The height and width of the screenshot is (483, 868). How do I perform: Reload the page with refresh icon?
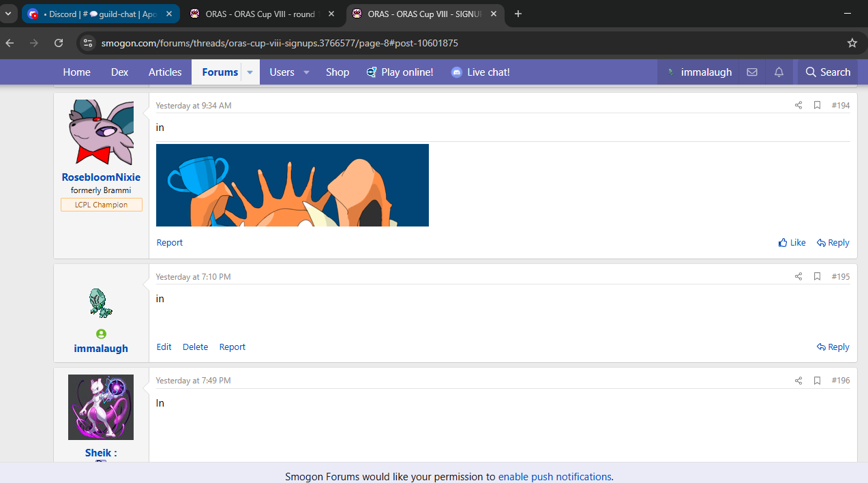[x=59, y=43]
